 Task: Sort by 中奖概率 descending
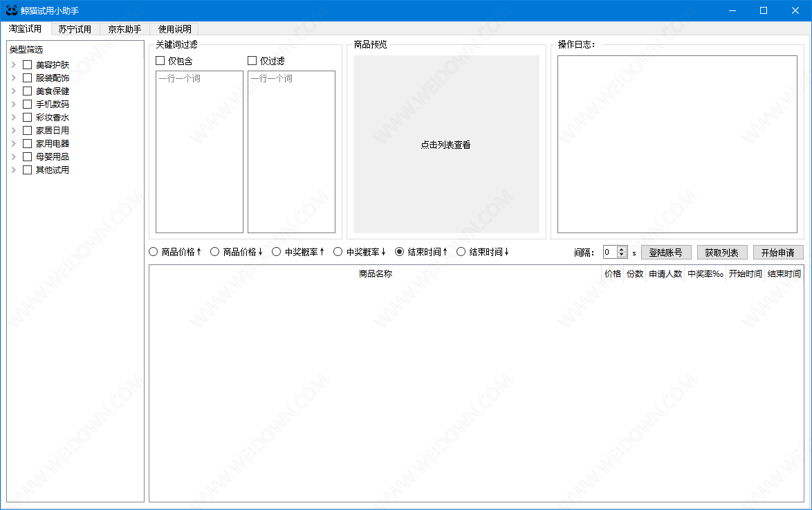coord(338,252)
